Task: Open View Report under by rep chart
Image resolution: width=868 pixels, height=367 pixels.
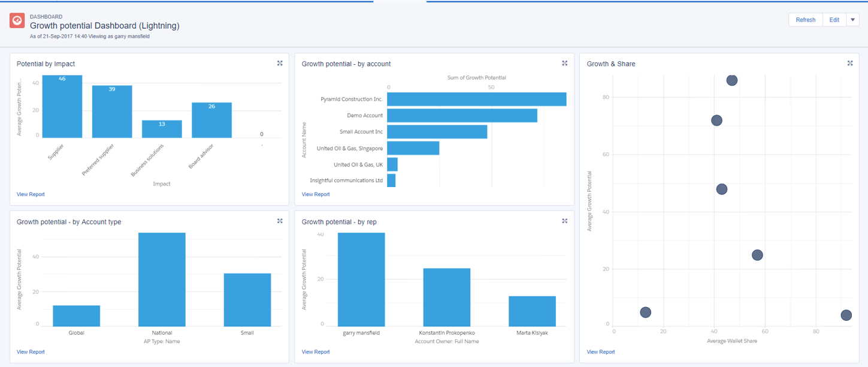Action: [x=316, y=352]
